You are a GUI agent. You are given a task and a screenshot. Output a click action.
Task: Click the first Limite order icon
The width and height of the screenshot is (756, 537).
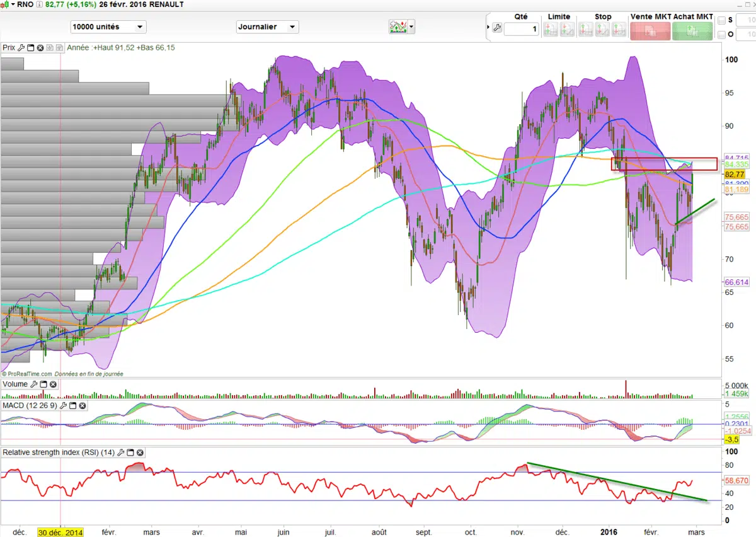[x=551, y=29]
